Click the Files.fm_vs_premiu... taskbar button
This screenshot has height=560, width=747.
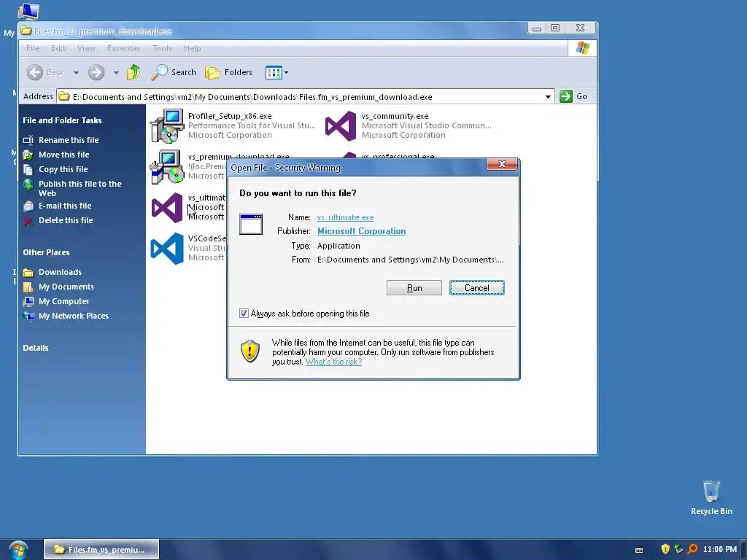(101, 550)
